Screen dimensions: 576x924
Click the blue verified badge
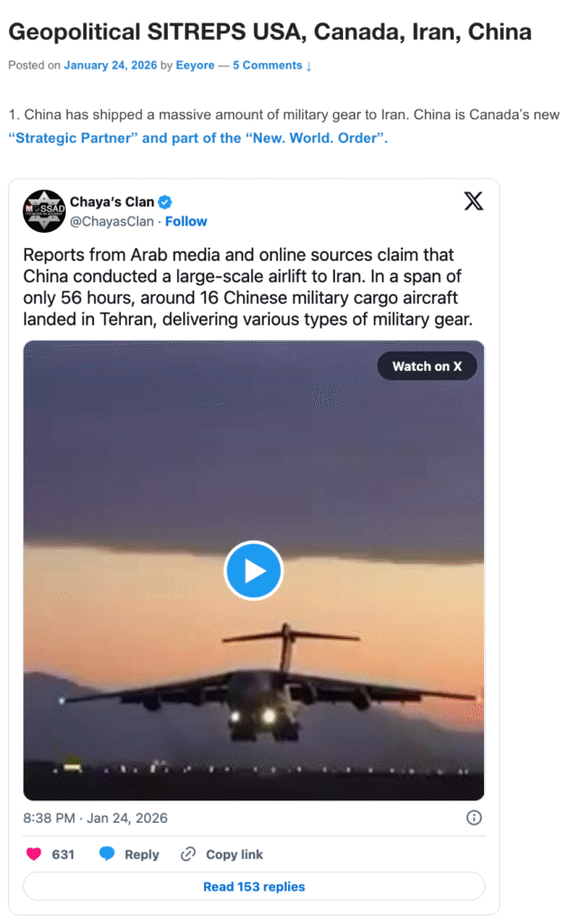[x=165, y=202]
